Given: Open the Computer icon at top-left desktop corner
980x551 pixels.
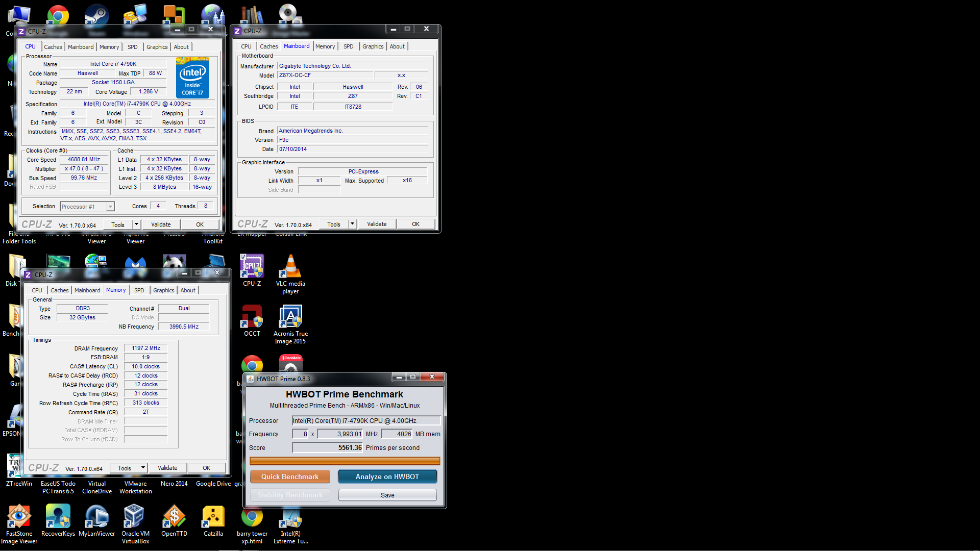Looking at the screenshot, I should [x=19, y=14].
